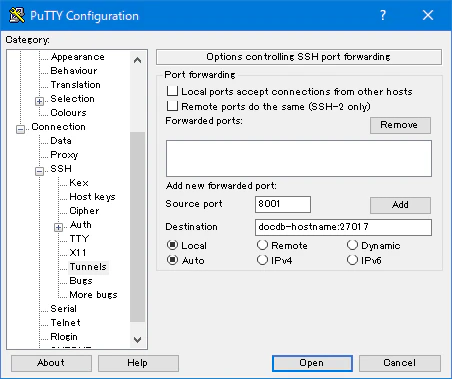The width and height of the screenshot is (452, 379).
Task: Click the Destination input field
Action: pos(343,227)
